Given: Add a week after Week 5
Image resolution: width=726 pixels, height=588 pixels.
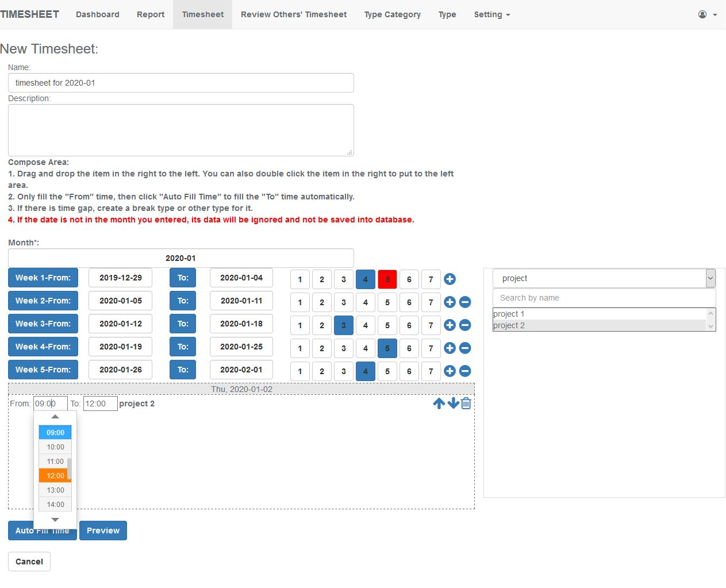Looking at the screenshot, I should [450, 371].
